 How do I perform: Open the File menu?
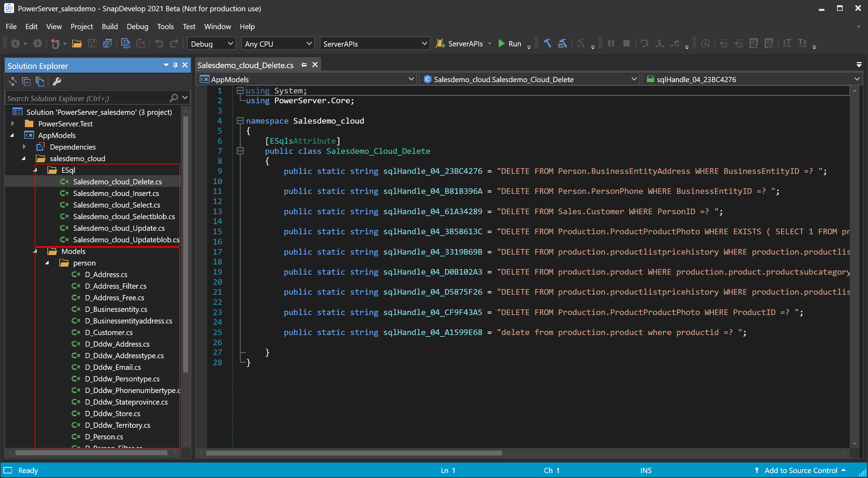10,26
